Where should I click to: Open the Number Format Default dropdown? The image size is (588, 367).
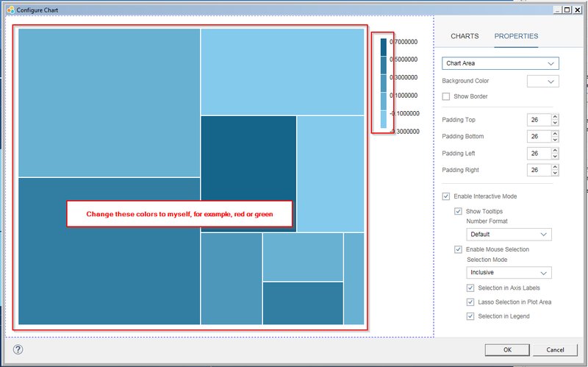point(509,235)
